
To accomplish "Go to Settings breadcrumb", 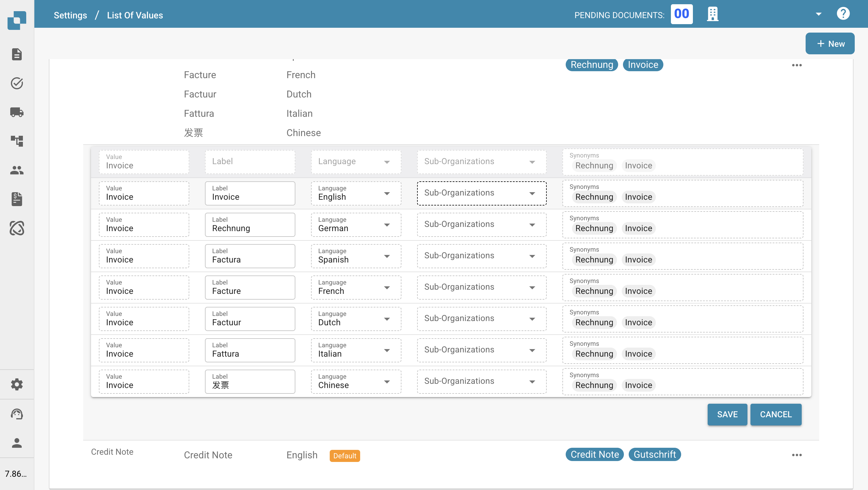I will click(71, 15).
